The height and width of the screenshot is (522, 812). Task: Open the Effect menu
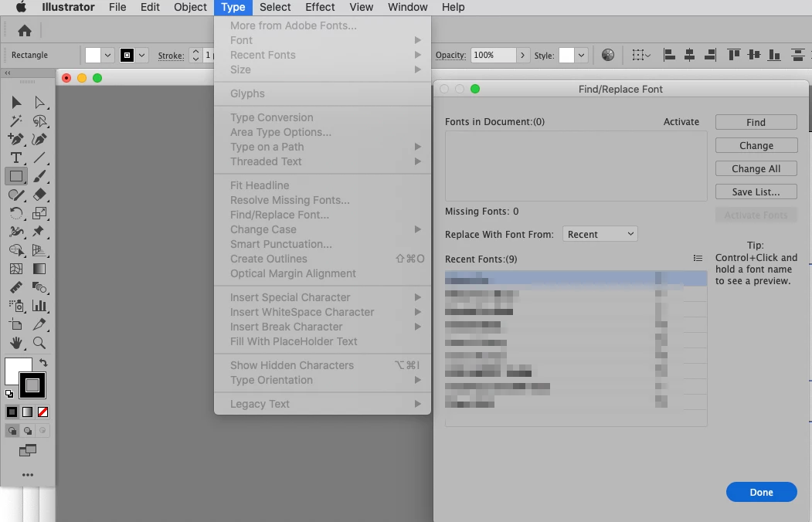tap(320, 7)
